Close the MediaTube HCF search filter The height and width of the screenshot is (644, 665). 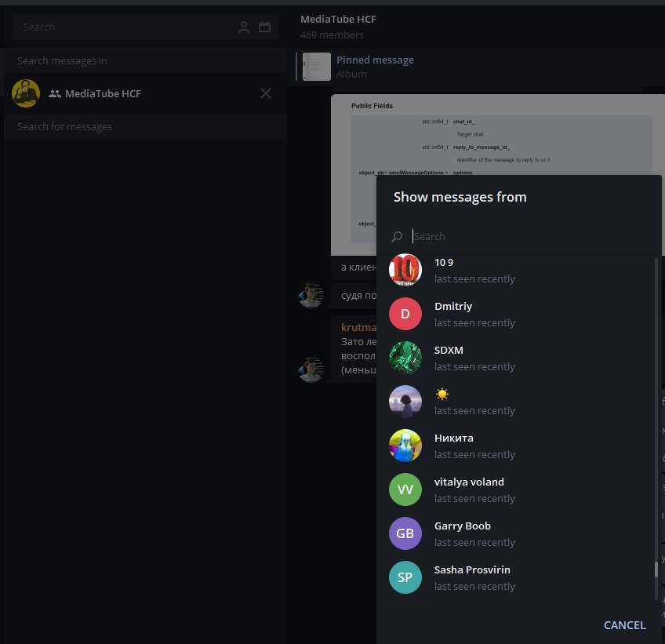[266, 93]
